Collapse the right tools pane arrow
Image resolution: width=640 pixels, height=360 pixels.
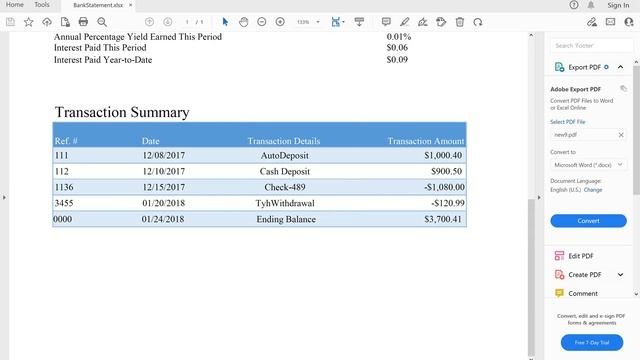point(539,198)
